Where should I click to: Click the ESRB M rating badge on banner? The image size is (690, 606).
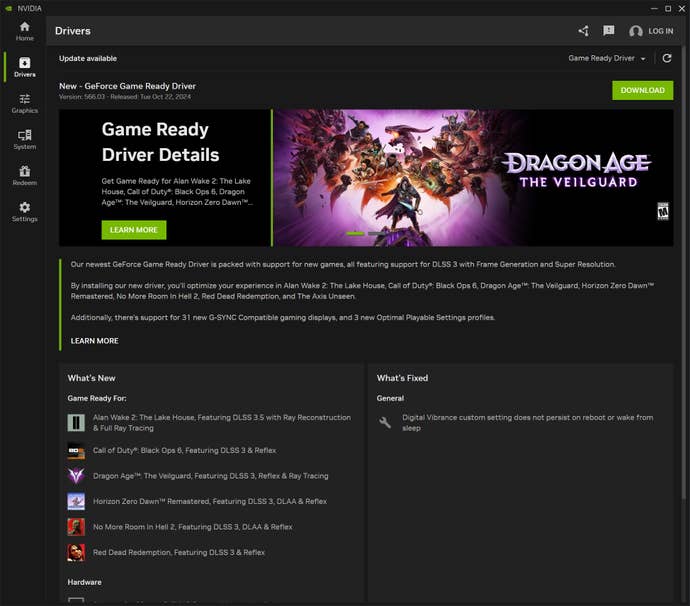coord(663,212)
